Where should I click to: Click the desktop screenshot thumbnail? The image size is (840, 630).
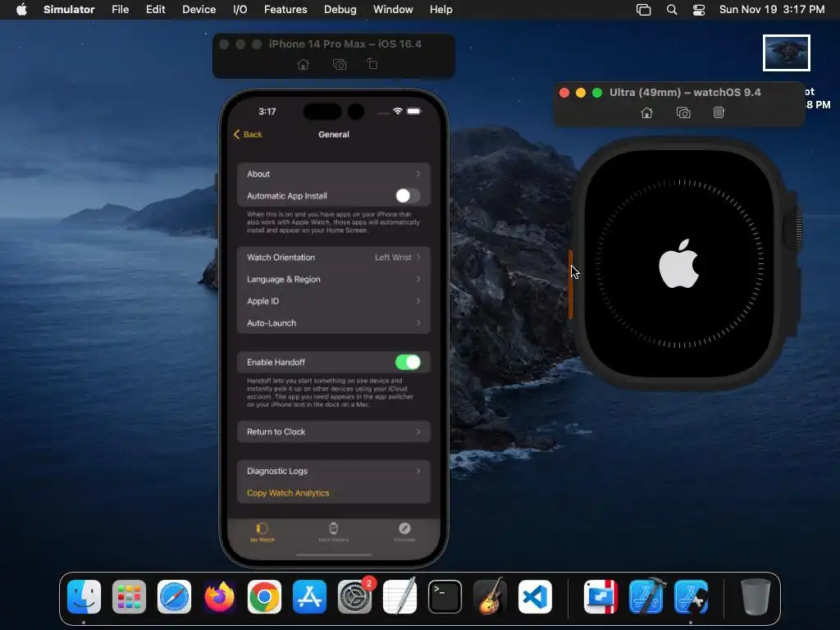[x=787, y=52]
